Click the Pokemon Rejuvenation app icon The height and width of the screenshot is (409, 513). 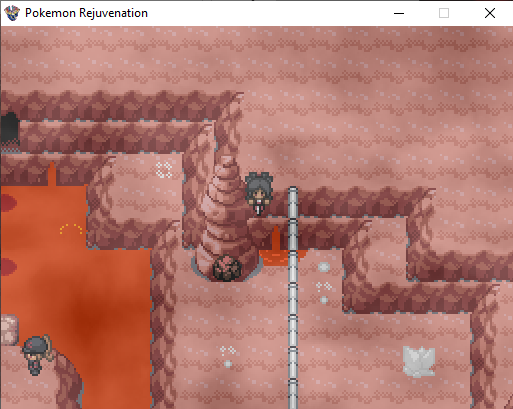click(12, 13)
